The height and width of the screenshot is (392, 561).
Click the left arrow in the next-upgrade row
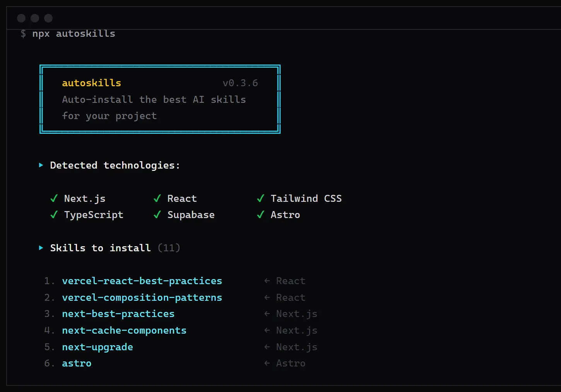[x=267, y=347]
